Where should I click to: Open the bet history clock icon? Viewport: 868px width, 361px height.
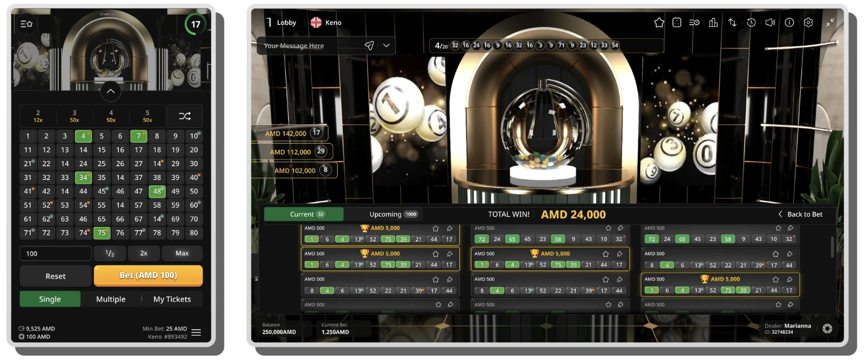(x=751, y=23)
